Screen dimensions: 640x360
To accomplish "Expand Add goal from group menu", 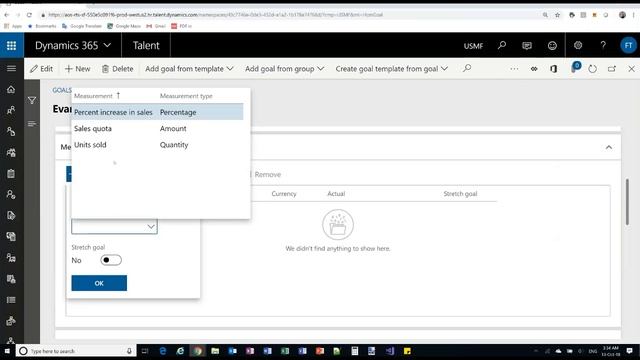I will pyautogui.click(x=284, y=69).
